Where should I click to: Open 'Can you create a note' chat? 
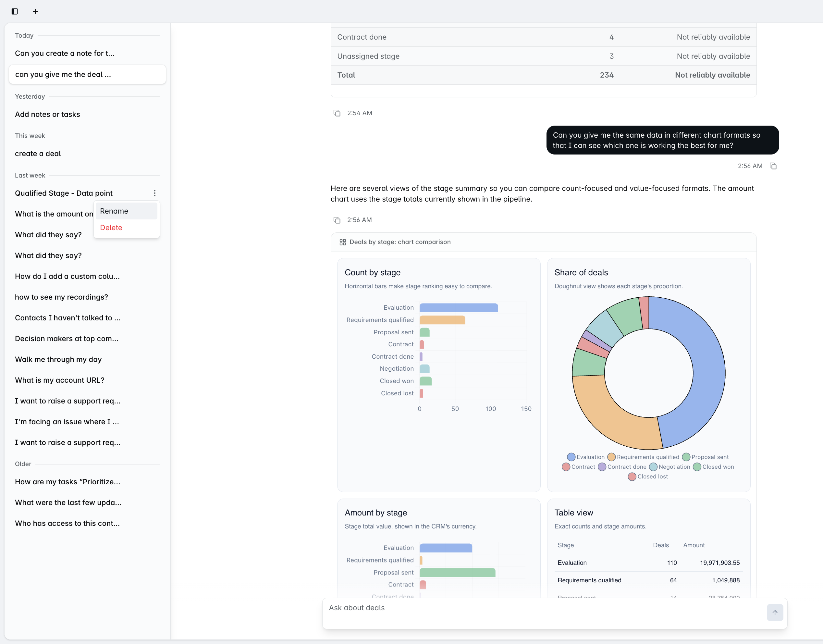tap(87, 53)
